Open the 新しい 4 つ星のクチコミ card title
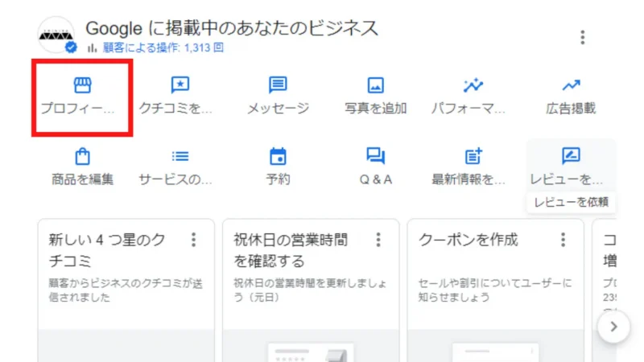644x362 pixels. 107,250
